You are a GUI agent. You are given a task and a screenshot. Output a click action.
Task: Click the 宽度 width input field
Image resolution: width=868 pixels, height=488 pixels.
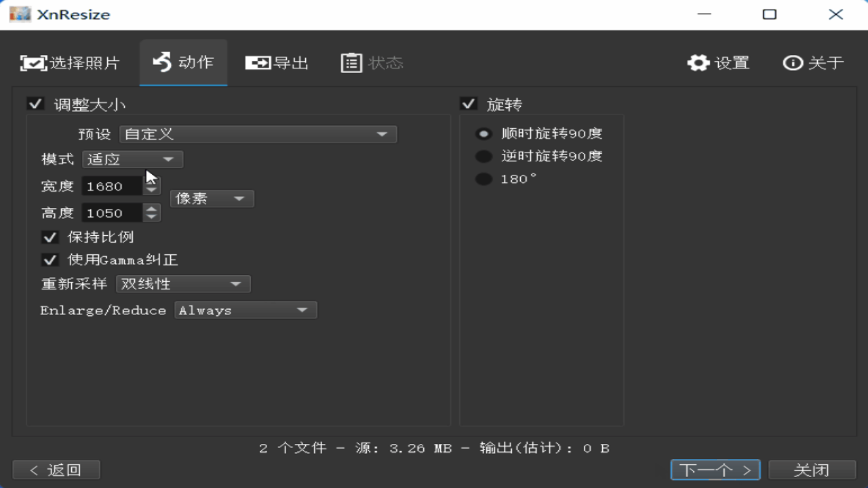pos(112,186)
